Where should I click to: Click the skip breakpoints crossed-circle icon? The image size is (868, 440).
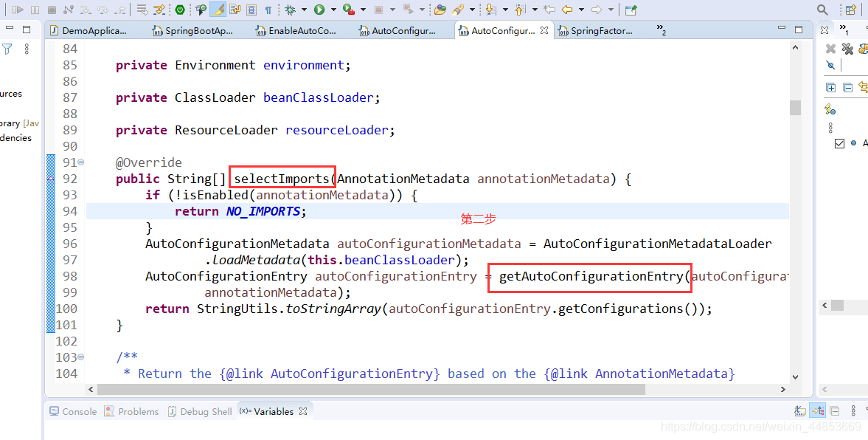point(830,65)
